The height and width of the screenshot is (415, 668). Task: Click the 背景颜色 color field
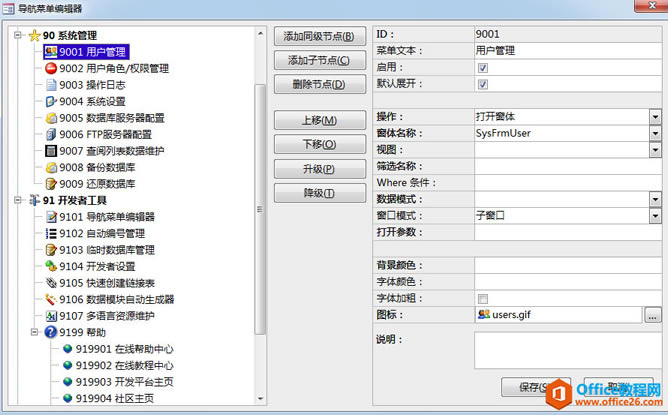click(568, 265)
